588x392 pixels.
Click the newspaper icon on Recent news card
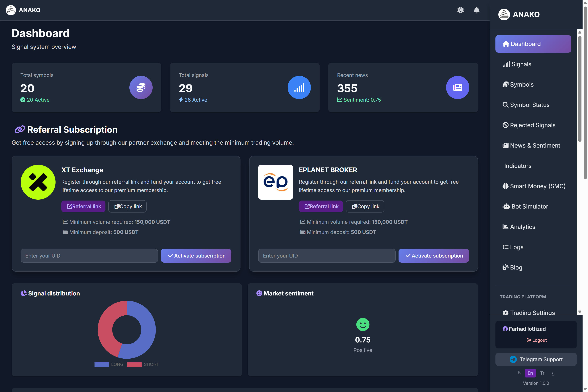pyautogui.click(x=458, y=87)
